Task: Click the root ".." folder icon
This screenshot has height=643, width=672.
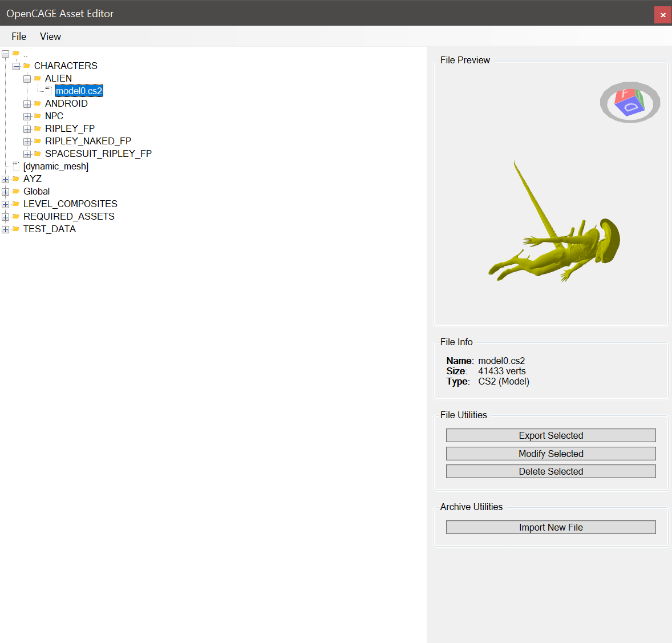Action: (x=16, y=53)
